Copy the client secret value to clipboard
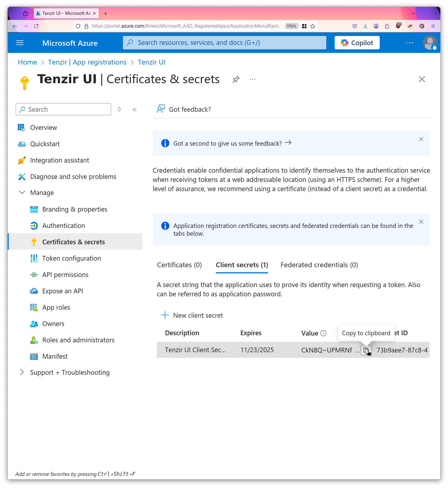The image size is (448, 488). tap(366, 350)
